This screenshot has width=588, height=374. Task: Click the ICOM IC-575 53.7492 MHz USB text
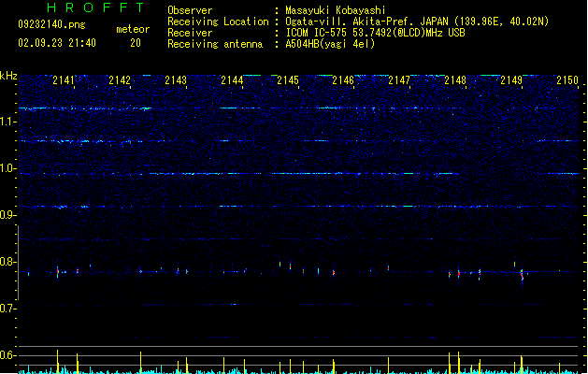376,33
